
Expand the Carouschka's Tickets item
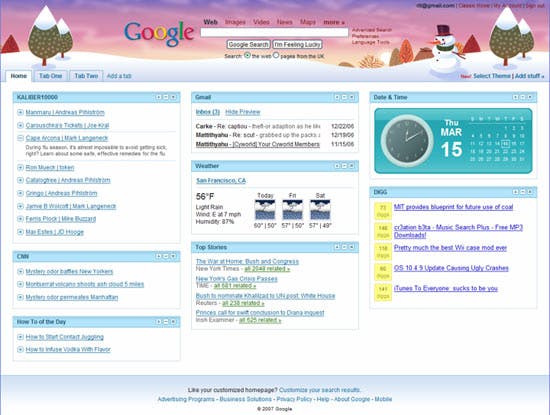[20, 125]
